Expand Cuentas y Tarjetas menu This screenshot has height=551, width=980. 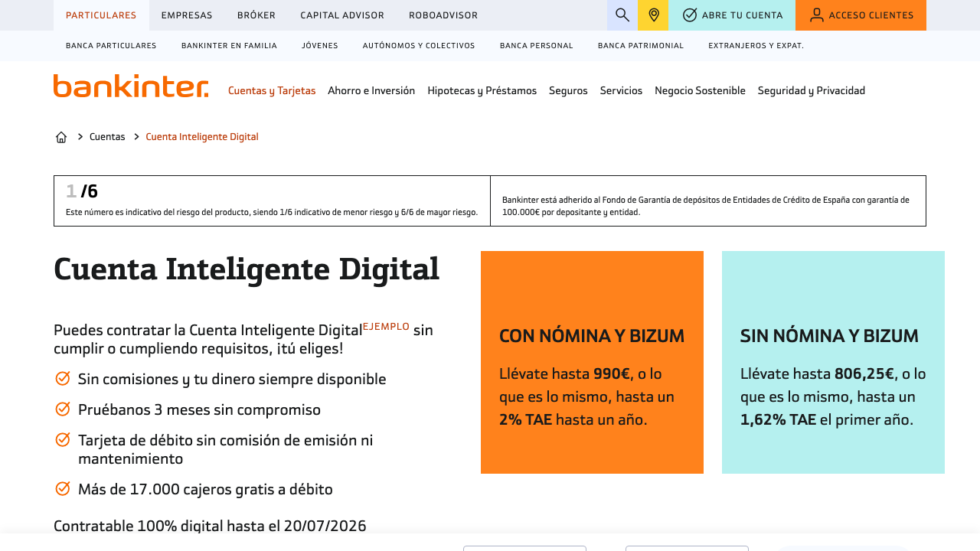pos(272,90)
